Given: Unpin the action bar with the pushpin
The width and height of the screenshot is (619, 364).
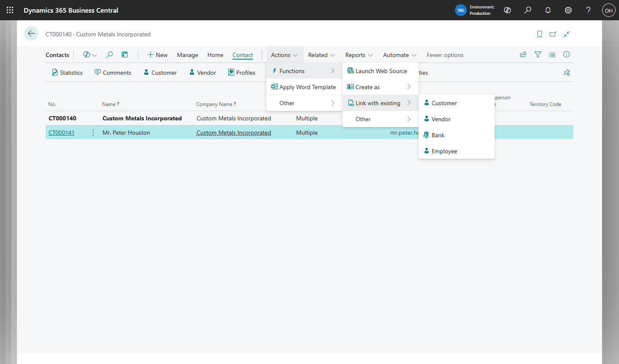Looking at the screenshot, I should click(x=566, y=72).
